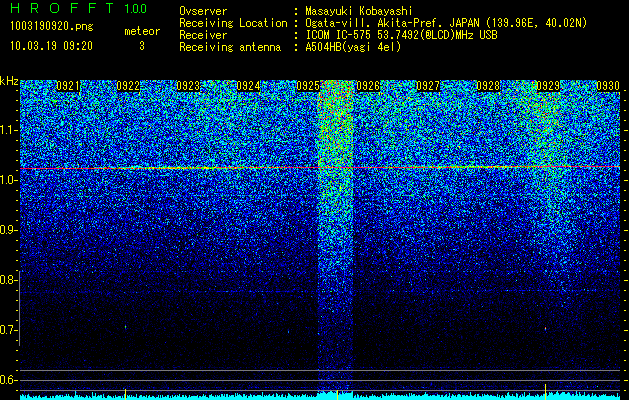Viewport: 629px width, 400px height.
Task: Click the Receiving antenna label
Action: point(230,47)
